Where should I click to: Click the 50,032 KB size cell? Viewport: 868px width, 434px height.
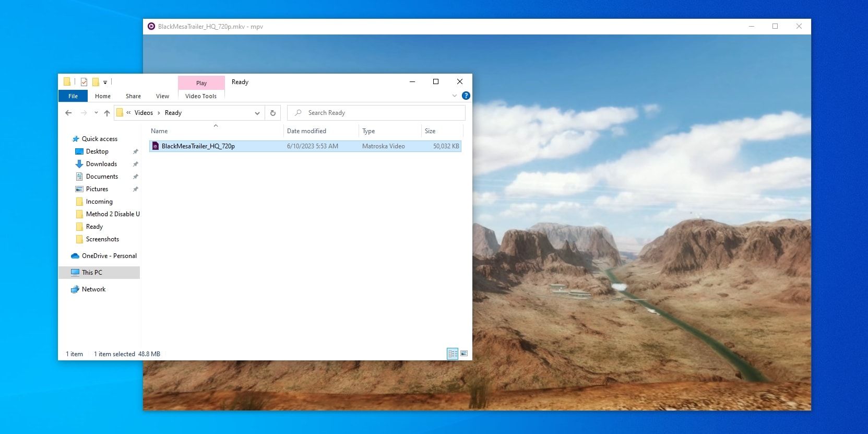[446, 146]
